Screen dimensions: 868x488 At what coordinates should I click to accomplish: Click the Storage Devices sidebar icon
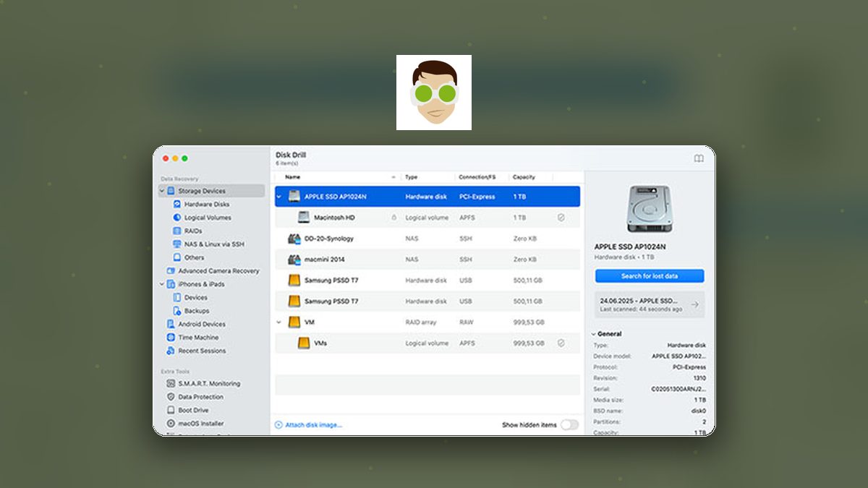[171, 191]
